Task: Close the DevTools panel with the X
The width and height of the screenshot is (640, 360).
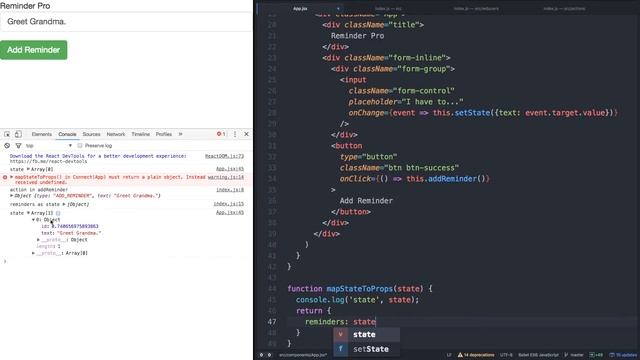Action: pyautogui.click(x=246, y=134)
